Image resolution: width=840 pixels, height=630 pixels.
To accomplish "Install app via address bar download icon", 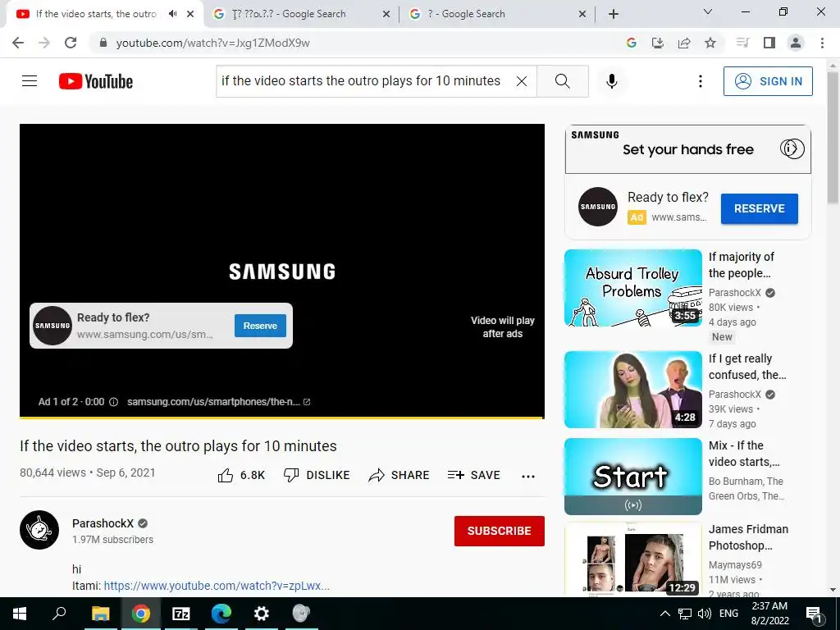I will click(x=658, y=43).
